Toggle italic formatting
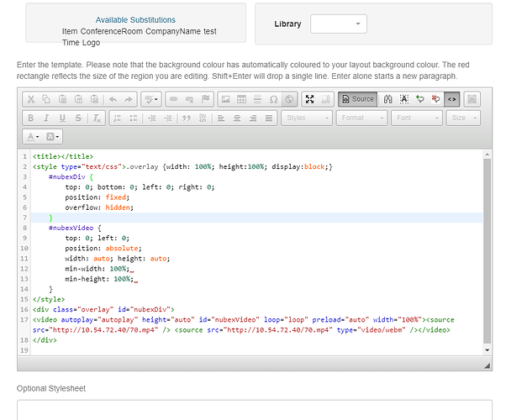 click(46, 118)
